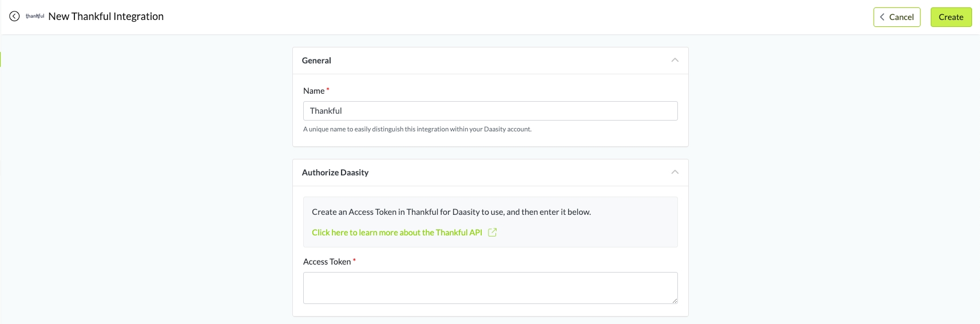Click the external link icon beside API link

point(492,233)
